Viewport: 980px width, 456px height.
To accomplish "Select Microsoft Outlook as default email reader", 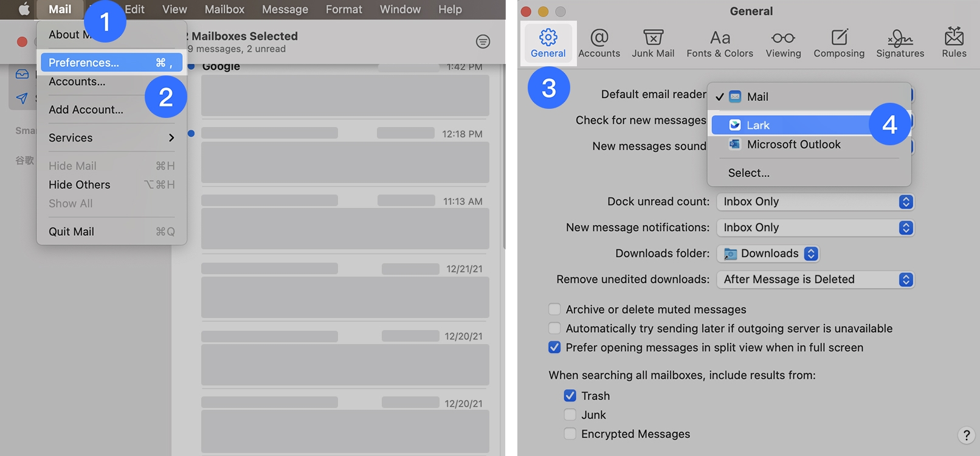I will tap(809, 144).
